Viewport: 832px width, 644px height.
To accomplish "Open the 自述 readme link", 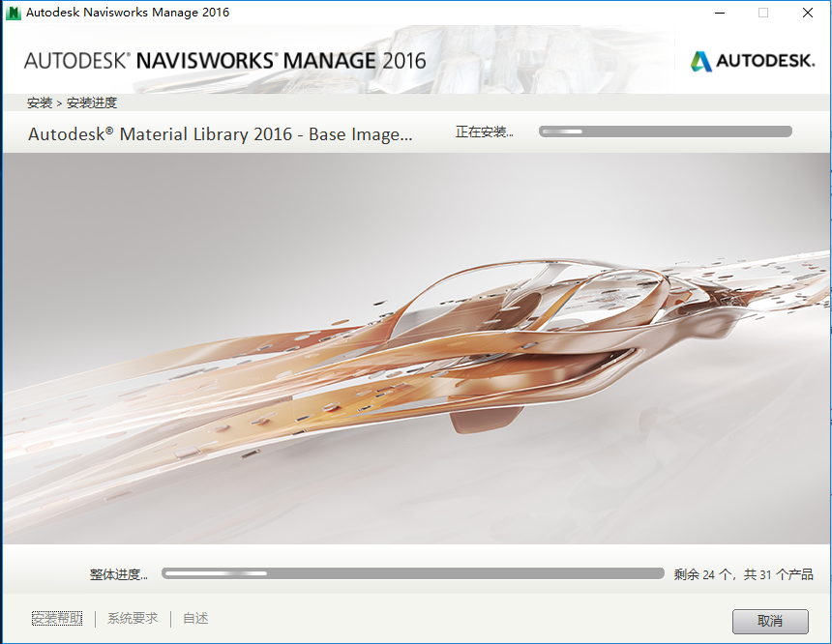I will (195, 619).
